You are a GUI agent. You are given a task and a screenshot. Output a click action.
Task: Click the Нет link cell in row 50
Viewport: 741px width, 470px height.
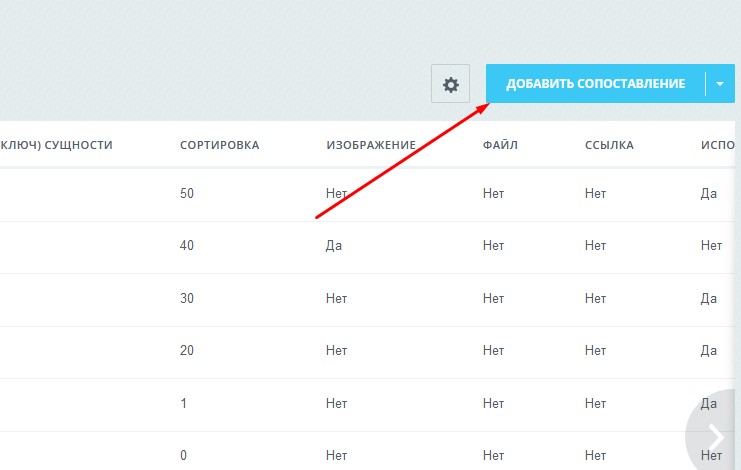point(595,193)
